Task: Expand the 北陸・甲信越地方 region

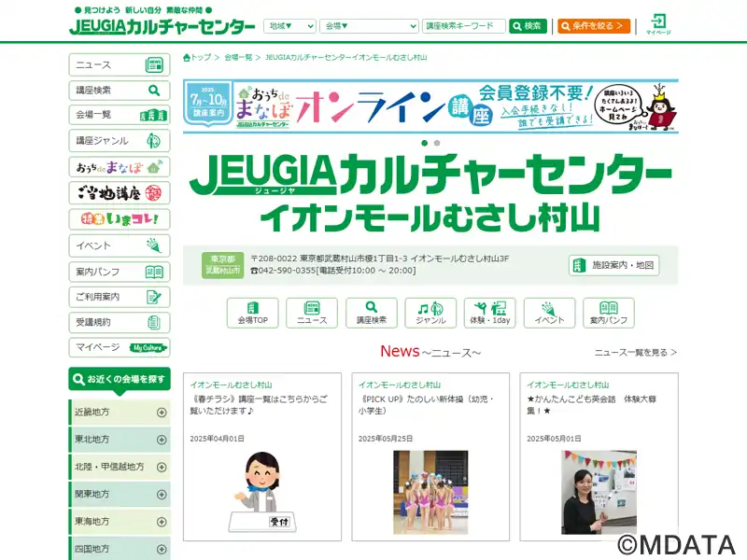Action: pos(120,468)
